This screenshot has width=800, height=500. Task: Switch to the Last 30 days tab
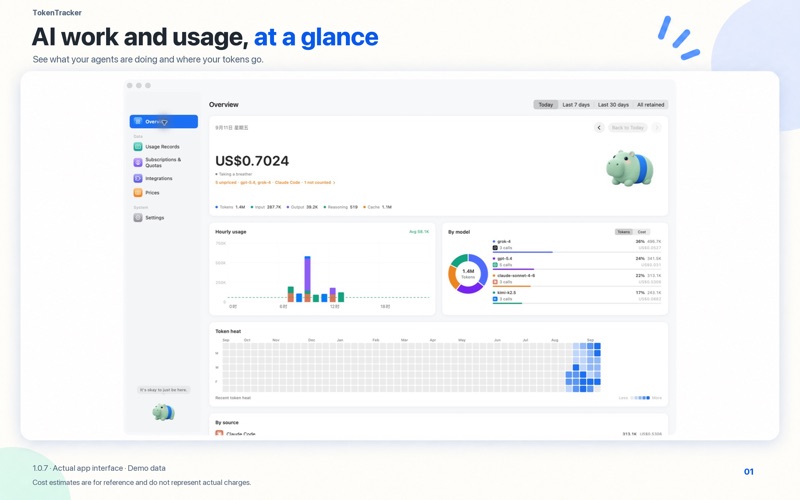613,105
